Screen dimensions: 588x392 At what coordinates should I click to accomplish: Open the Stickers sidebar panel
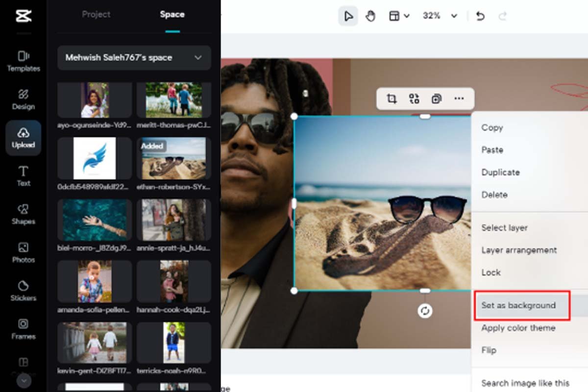24,291
